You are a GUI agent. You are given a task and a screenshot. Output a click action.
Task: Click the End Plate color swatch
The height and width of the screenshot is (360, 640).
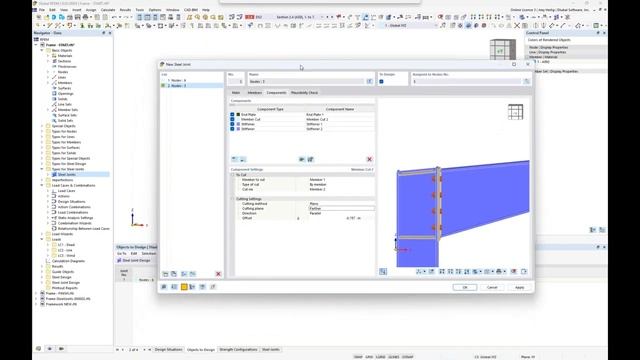click(x=238, y=115)
